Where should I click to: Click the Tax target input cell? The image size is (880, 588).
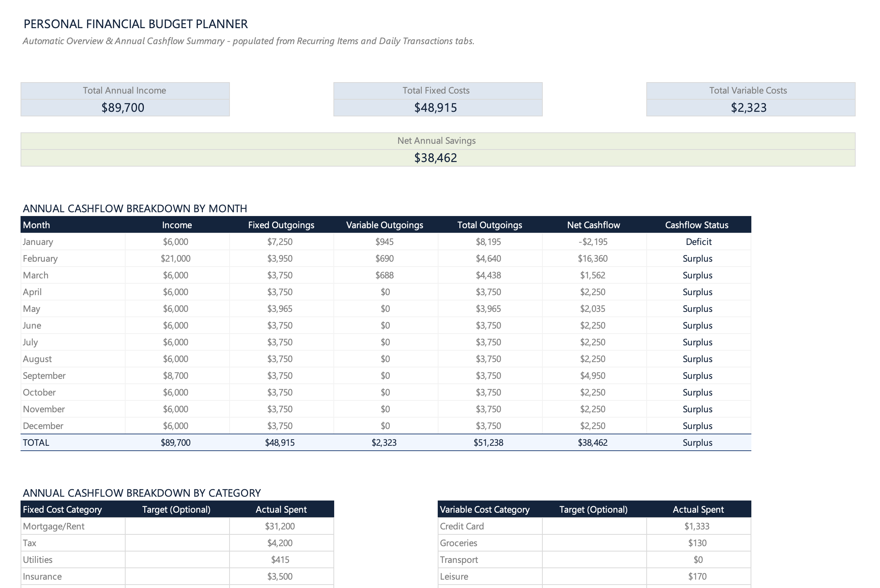click(177, 543)
